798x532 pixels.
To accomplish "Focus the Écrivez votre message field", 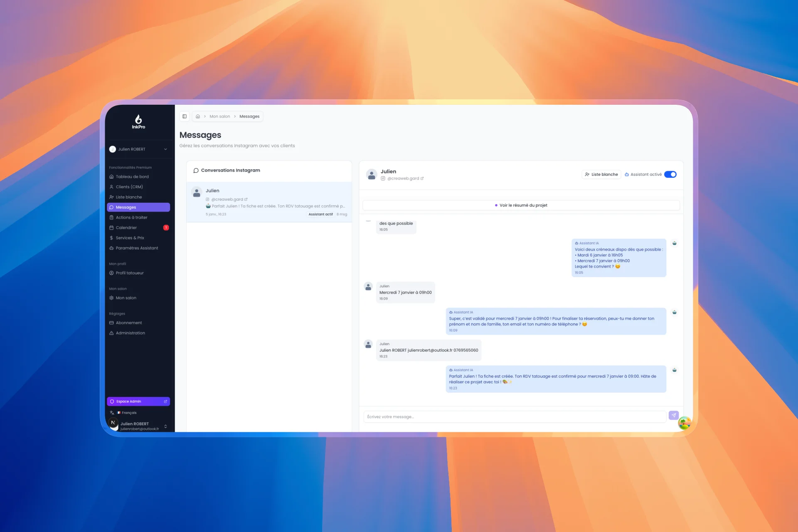I will pyautogui.click(x=514, y=417).
